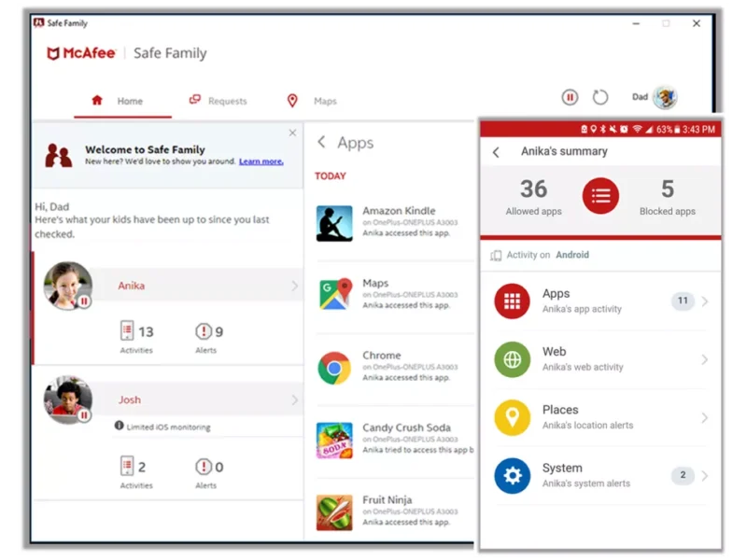The width and height of the screenshot is (747, 560).
Task: Expand the Web activity row chevron
Action: [x=705, y=359]
